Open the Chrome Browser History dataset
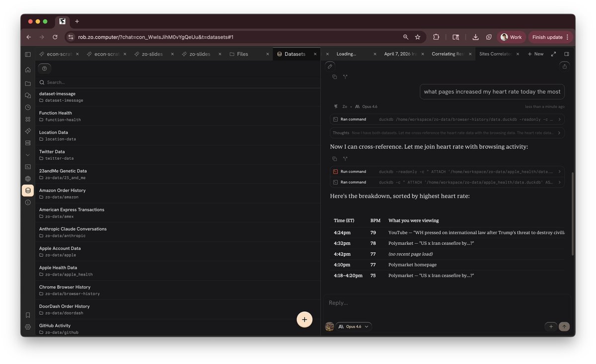The image size is (596, 364). (x=178, y=291)
